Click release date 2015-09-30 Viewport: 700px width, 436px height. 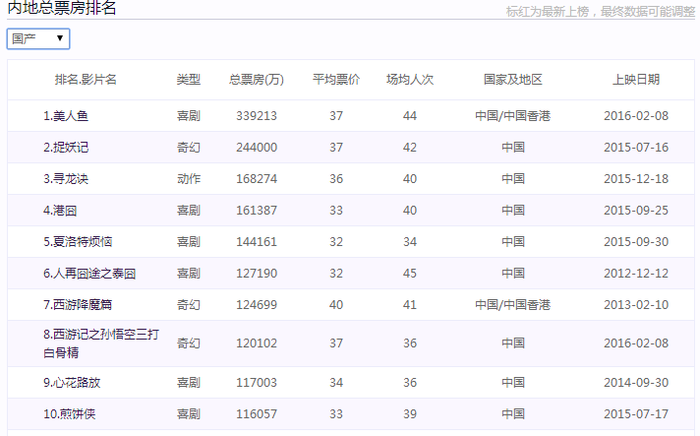[636, 242]
